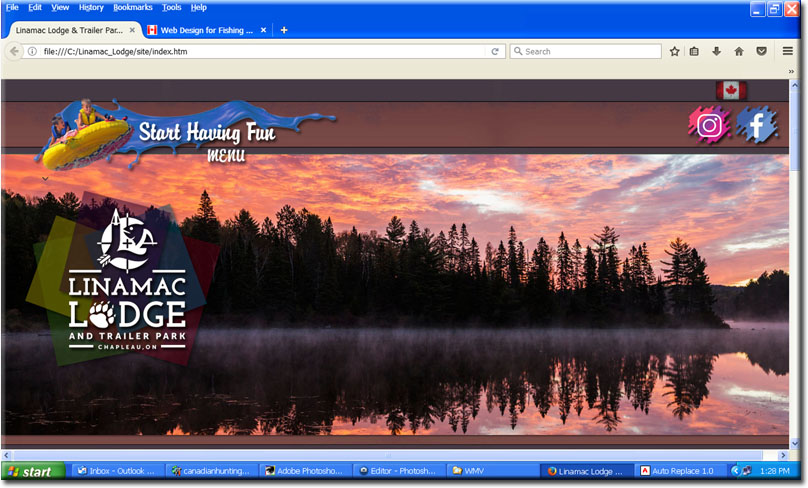Open the Edit menu

tap(35, 7)
